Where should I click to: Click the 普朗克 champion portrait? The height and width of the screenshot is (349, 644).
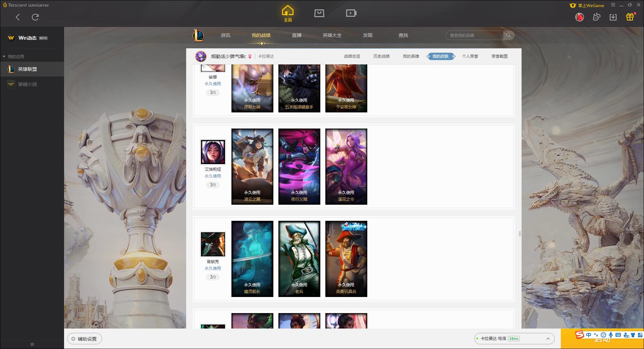click(213, 244)
